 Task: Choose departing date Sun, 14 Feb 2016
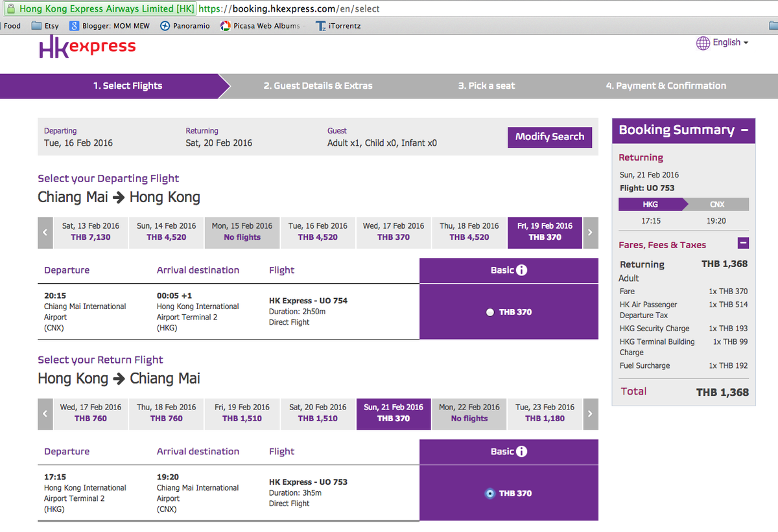click(x=167, y=231)
